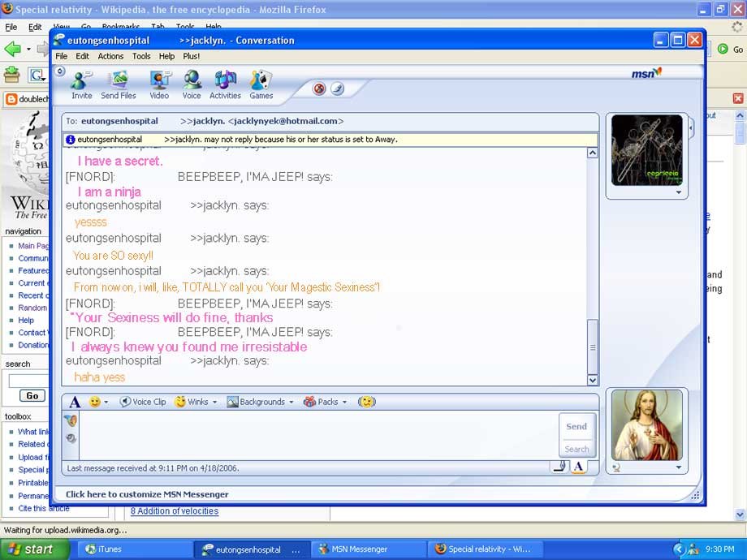Screen dimensions: 747x560
Task: Switch to Special relativity Firefox taskbar button
Action: [x=485, y=549]
